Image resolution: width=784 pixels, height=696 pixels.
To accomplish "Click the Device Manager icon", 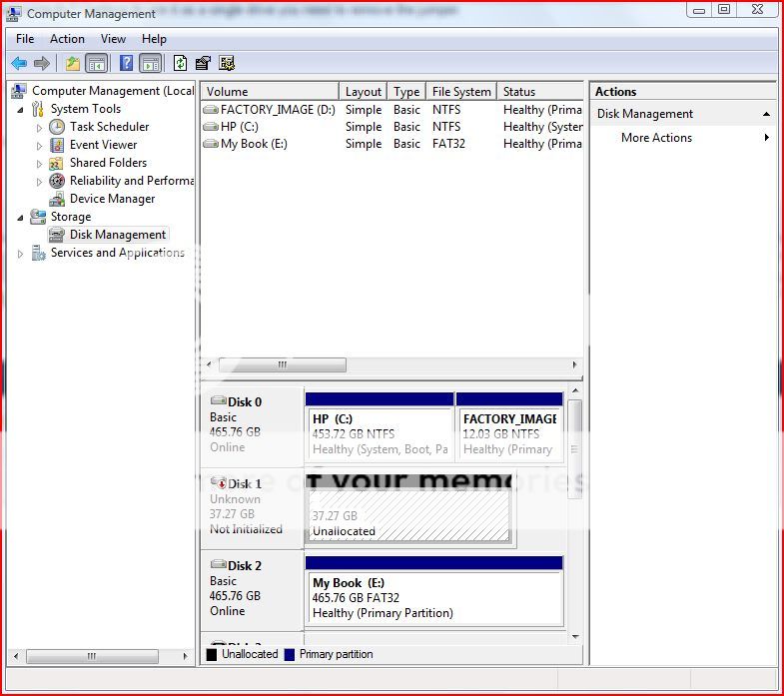I will (57, 199).
